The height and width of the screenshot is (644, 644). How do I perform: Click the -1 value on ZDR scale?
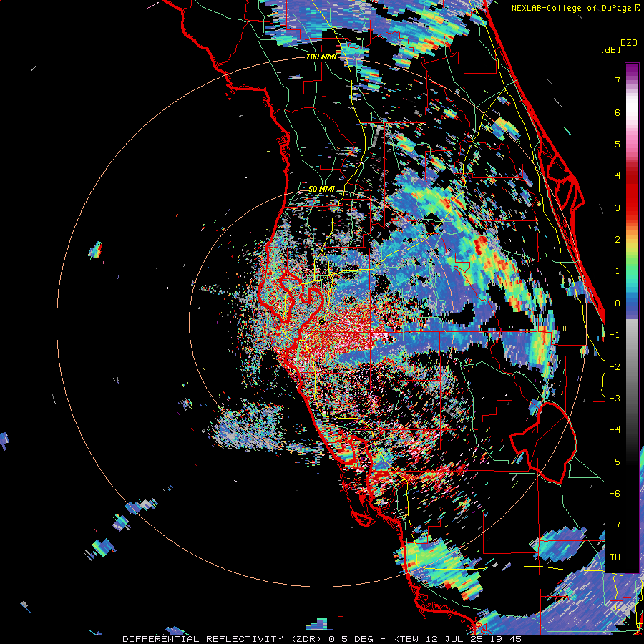coord(615,335)
